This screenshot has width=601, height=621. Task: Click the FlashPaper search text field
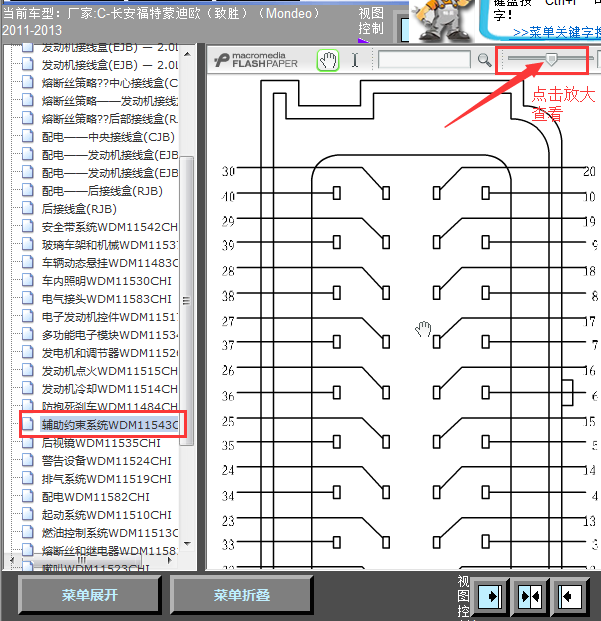point(424,60)
